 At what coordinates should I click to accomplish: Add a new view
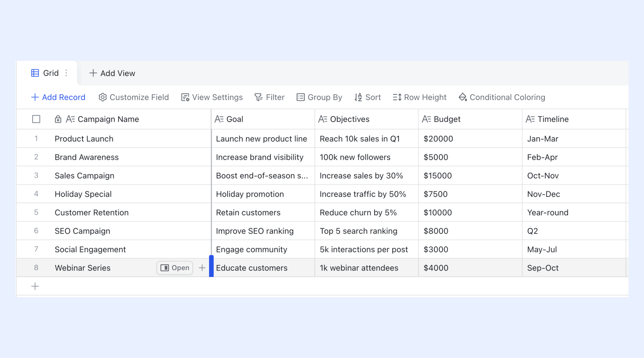(112, 73)
